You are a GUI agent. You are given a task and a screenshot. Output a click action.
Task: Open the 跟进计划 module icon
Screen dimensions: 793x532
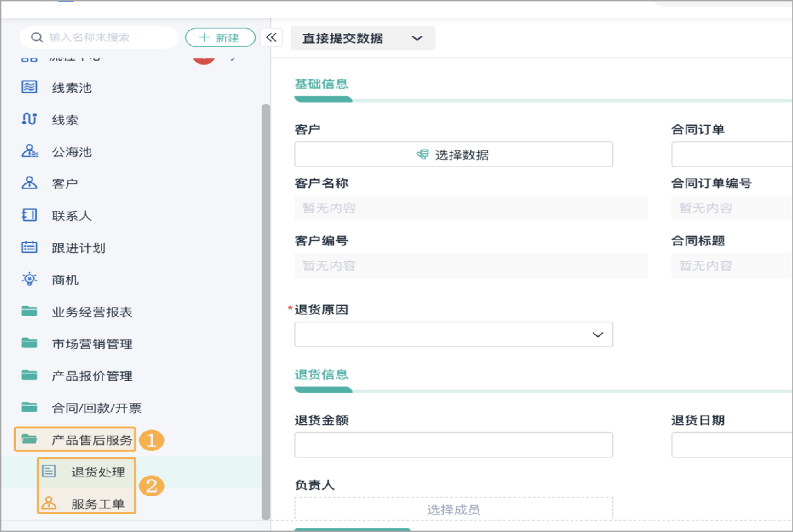point(28,247)
